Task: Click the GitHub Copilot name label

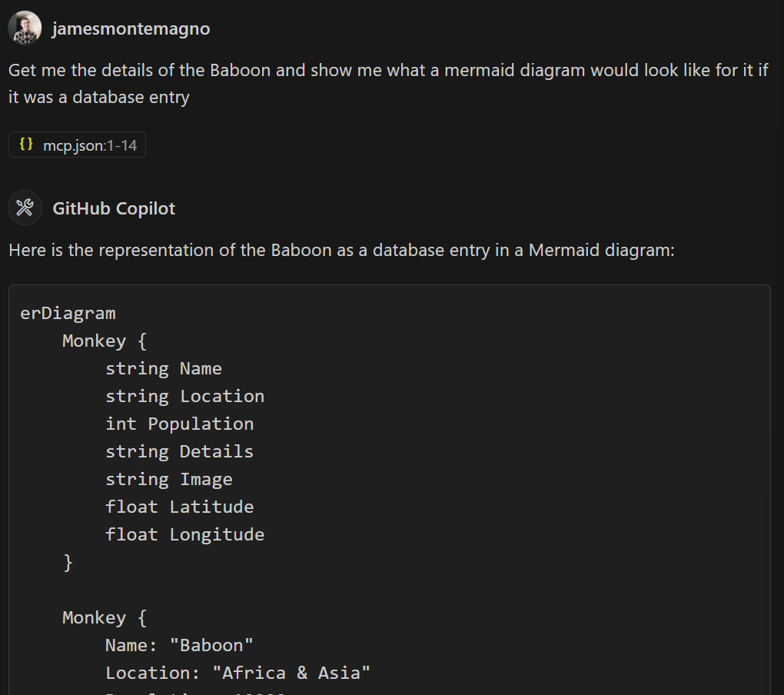Action: [x=114, y=208]
